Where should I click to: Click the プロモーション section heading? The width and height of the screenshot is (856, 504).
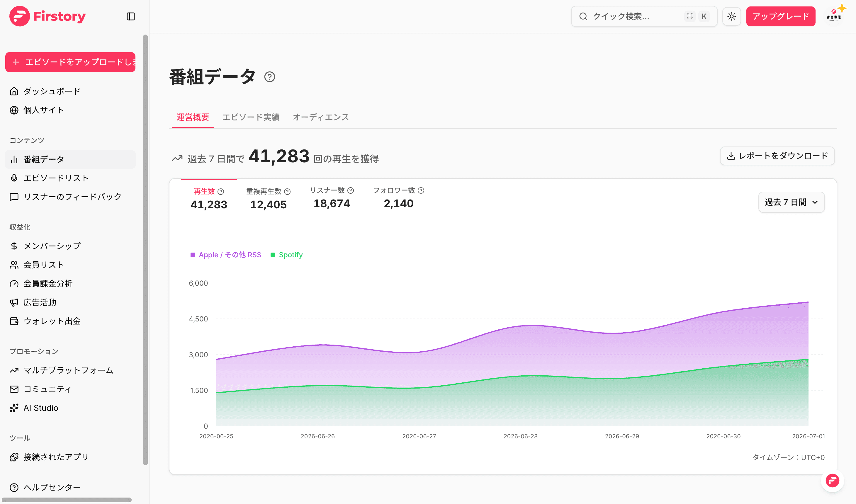coord(34,352)
